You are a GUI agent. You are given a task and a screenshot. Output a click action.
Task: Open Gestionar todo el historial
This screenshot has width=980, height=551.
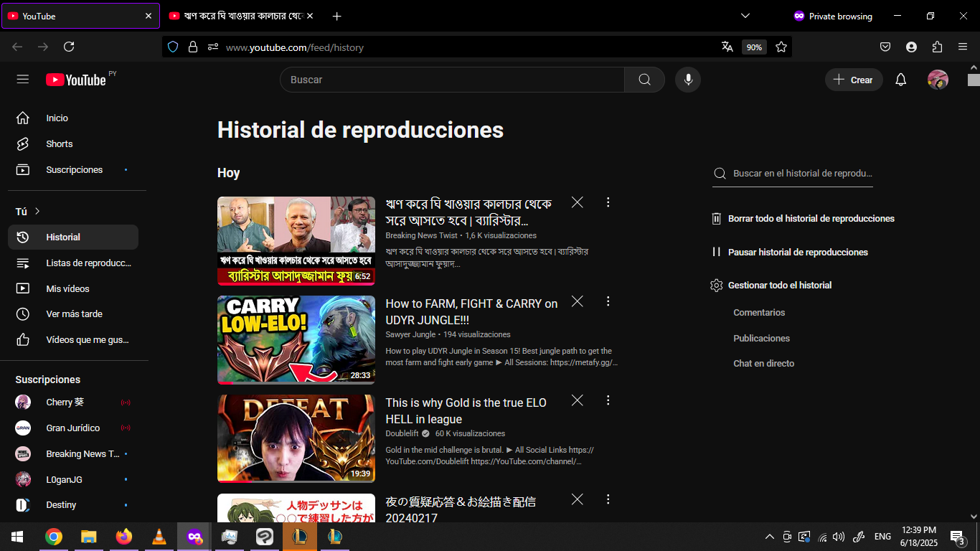771,286
